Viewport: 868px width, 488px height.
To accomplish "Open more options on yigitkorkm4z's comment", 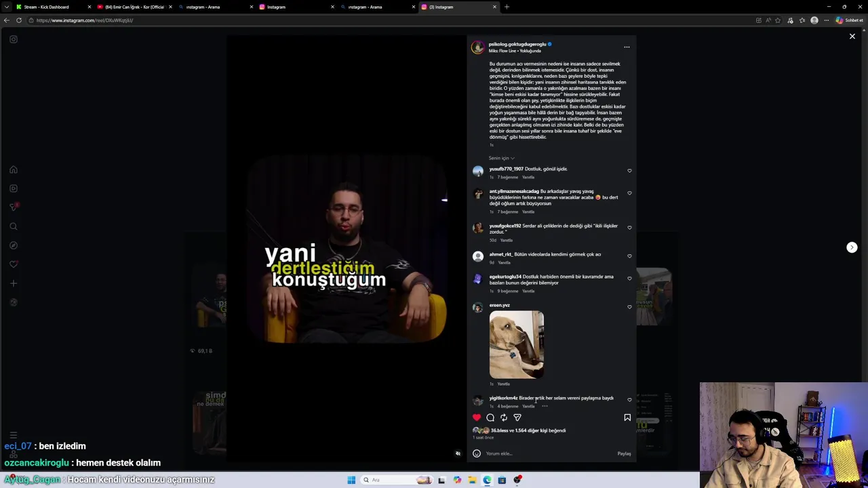I will pos(545,406).
